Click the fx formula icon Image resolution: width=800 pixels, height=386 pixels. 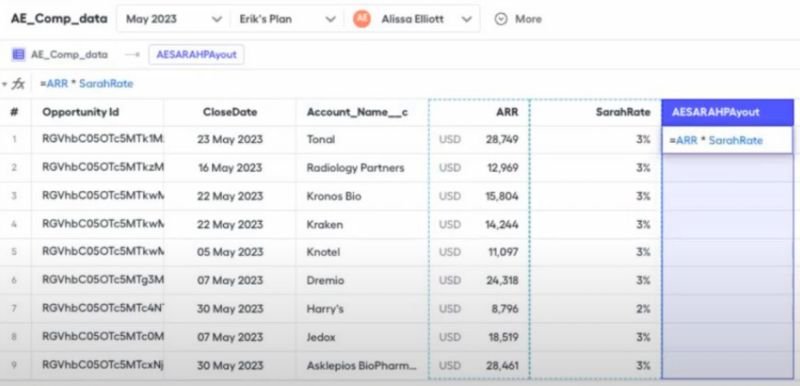click(x=18, y=84)
